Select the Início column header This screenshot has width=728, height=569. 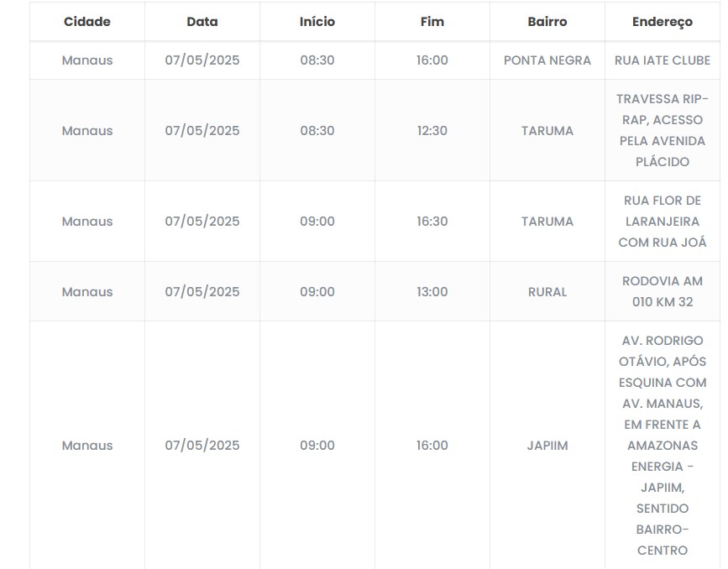pyautogui.click(x=317, y=22)
